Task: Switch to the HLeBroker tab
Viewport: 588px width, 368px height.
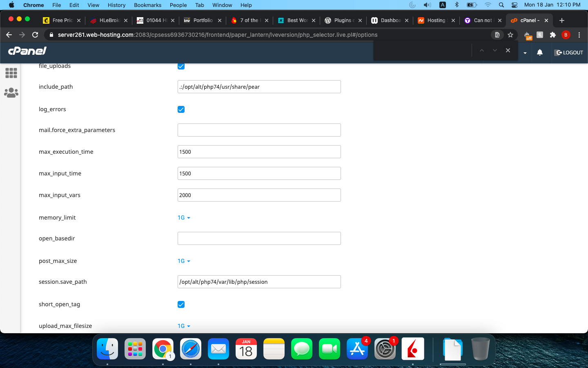Action: pos(108,20)
